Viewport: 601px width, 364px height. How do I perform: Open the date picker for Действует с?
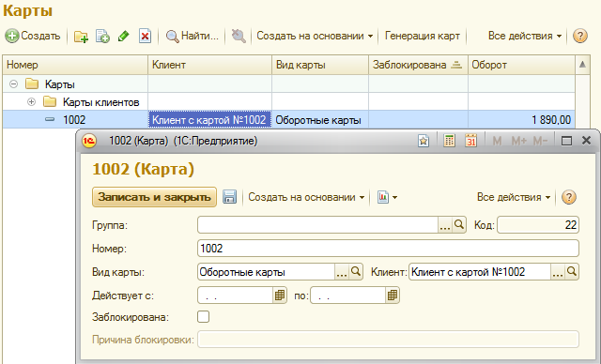coord(280,296)
